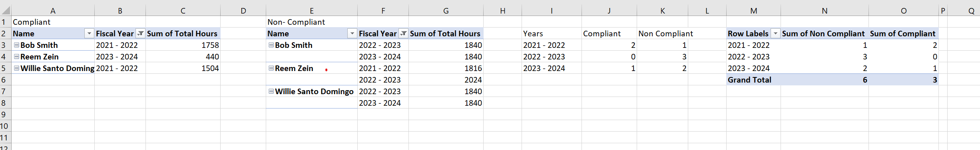Click 'Sum of Compliant' header cell
The height and width of the screenshot is (150, 980).
904,34
